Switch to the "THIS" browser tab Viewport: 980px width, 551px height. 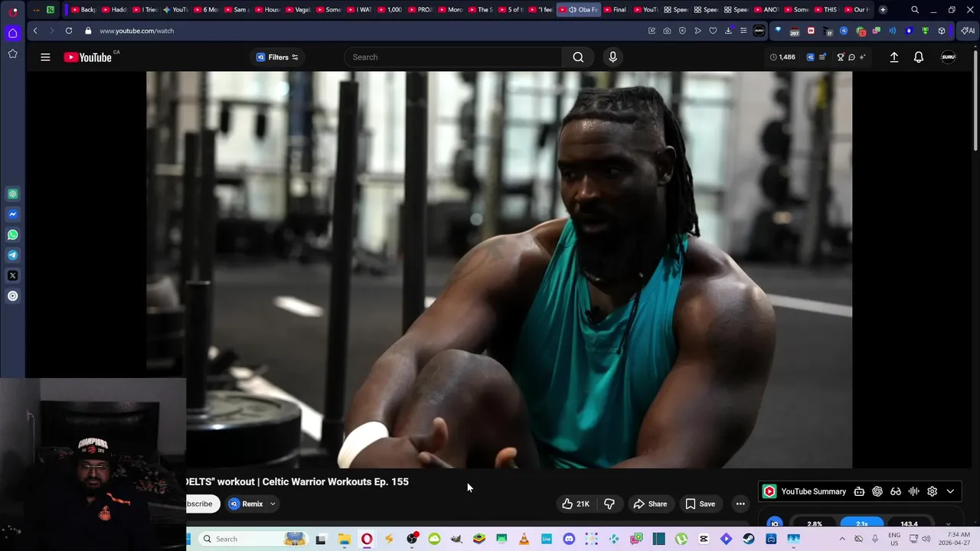(x=827, y=10)
